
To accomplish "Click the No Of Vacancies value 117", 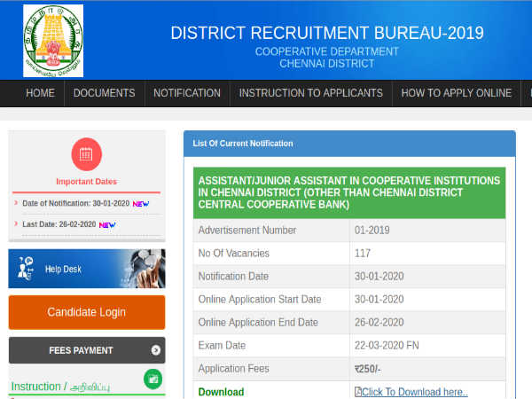I will 363,254.
